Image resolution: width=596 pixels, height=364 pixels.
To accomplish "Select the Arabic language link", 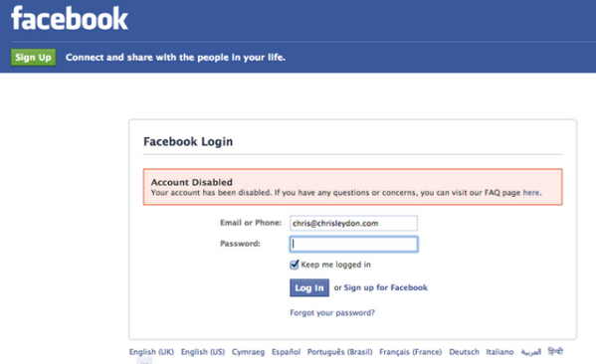I will [x=531, y=352].
